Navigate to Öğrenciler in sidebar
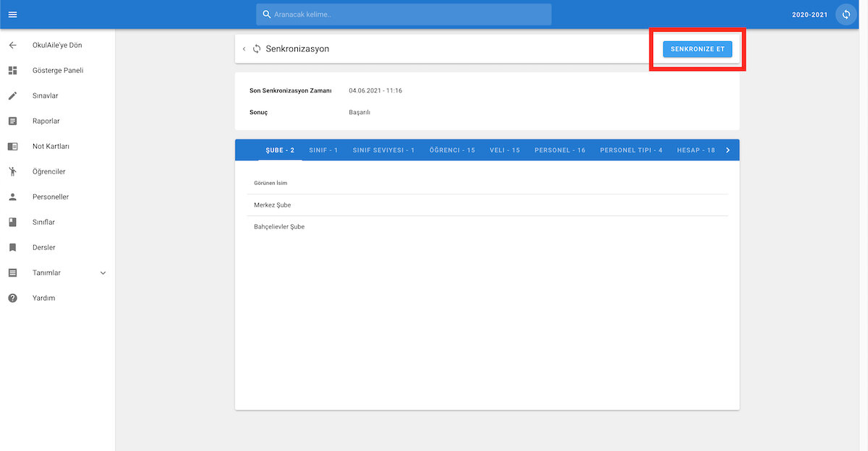 click(49, 172)
